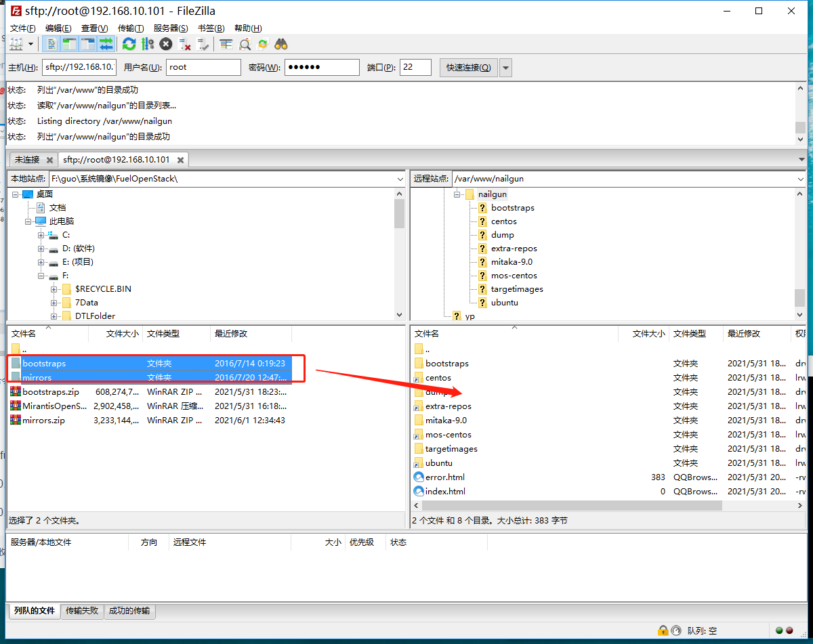This screenshot has height=644, width=813.
Task: Toggle the transfer queue display
Action: point(105,45)
